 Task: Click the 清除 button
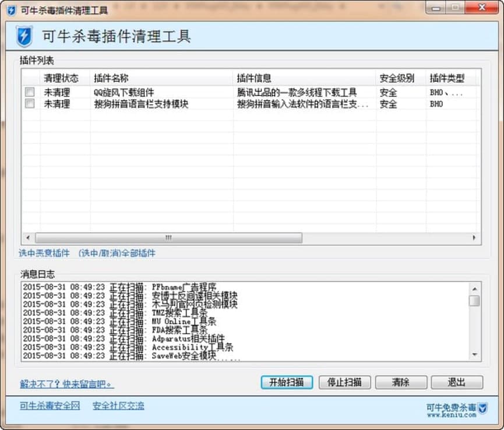coord(401,382)
